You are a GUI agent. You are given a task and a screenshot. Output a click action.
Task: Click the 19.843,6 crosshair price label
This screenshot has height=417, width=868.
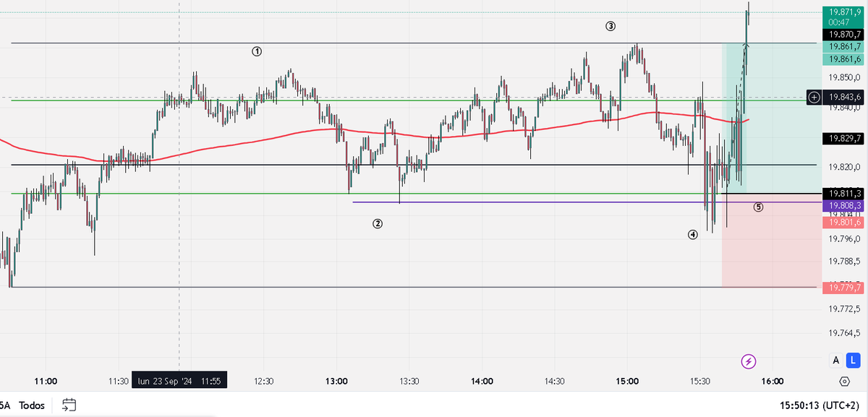click(845, 97)
